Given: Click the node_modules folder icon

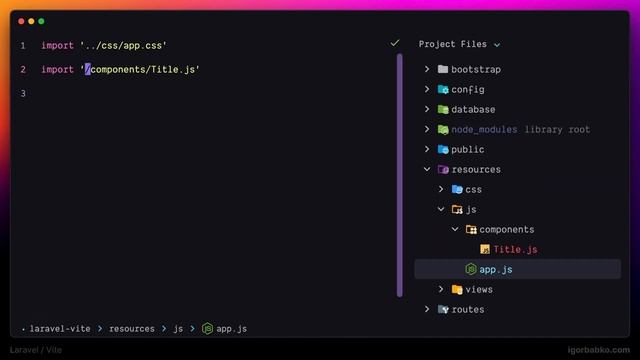Looking at the screenshot, I should point(443,129).
